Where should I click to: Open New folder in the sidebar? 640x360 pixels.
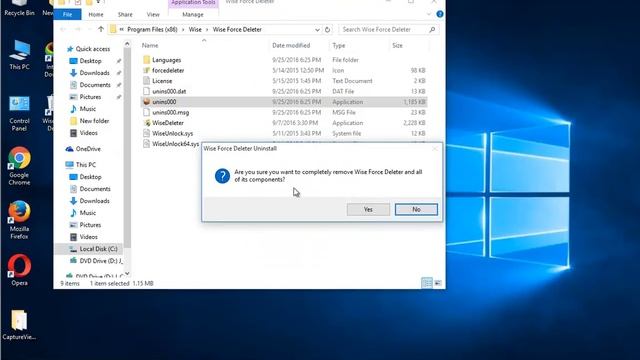[94, 121]
